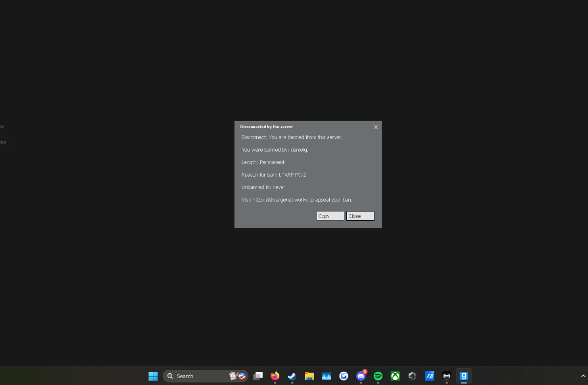This screenshot has height=385, width=588.
Task: Switch to the Garry's Mod taskbar icon
Action: 464,376
